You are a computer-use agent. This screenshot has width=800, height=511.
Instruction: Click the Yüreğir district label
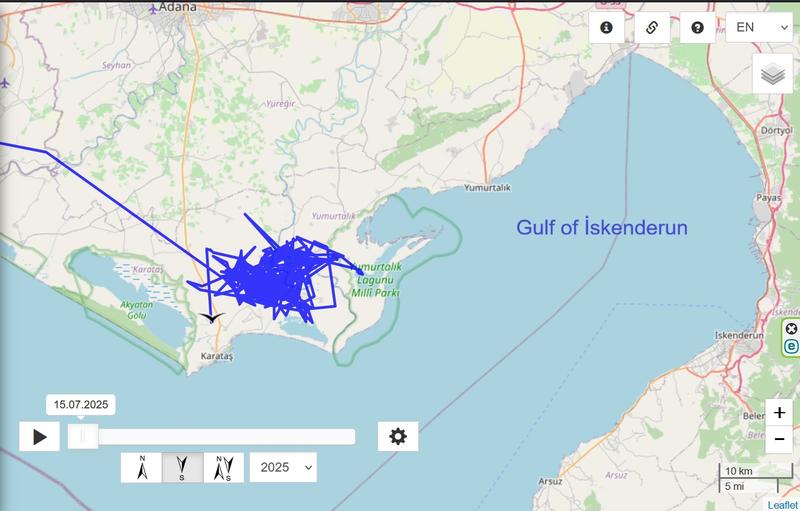[280, 104]
